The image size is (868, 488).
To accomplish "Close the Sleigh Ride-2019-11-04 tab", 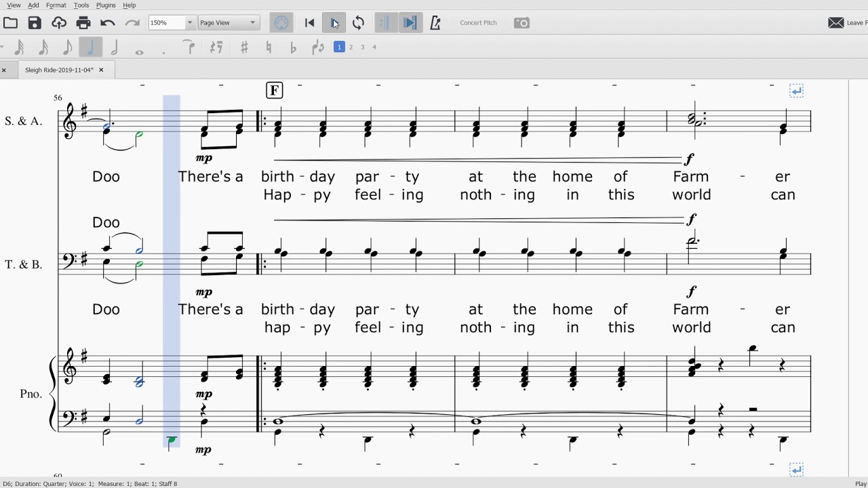I will tap(101, 70).
